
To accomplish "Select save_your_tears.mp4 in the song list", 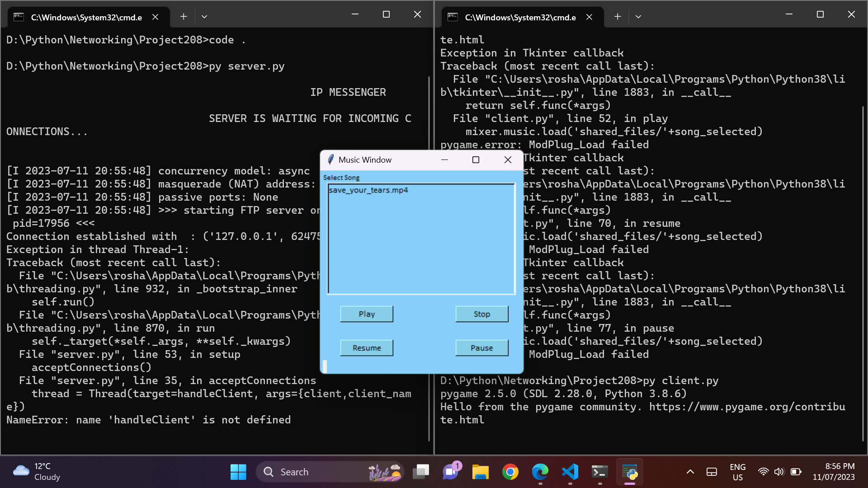I will pyautogui.click(x=368, y=190).
